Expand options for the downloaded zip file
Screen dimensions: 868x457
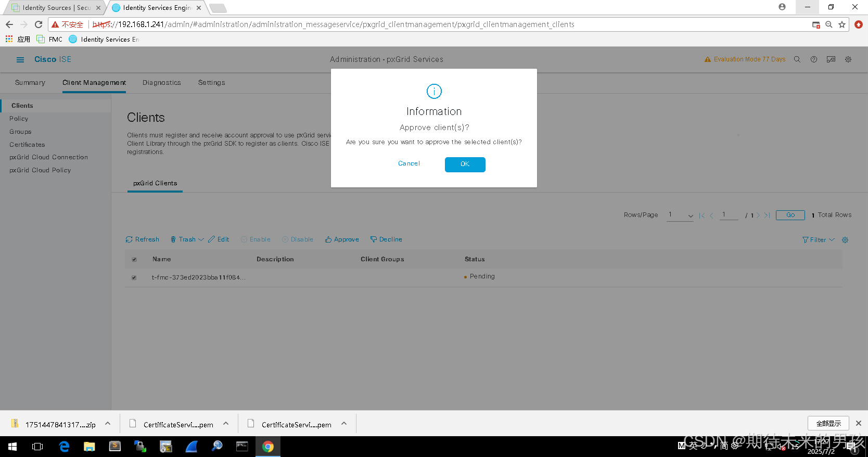click(108, 424)
